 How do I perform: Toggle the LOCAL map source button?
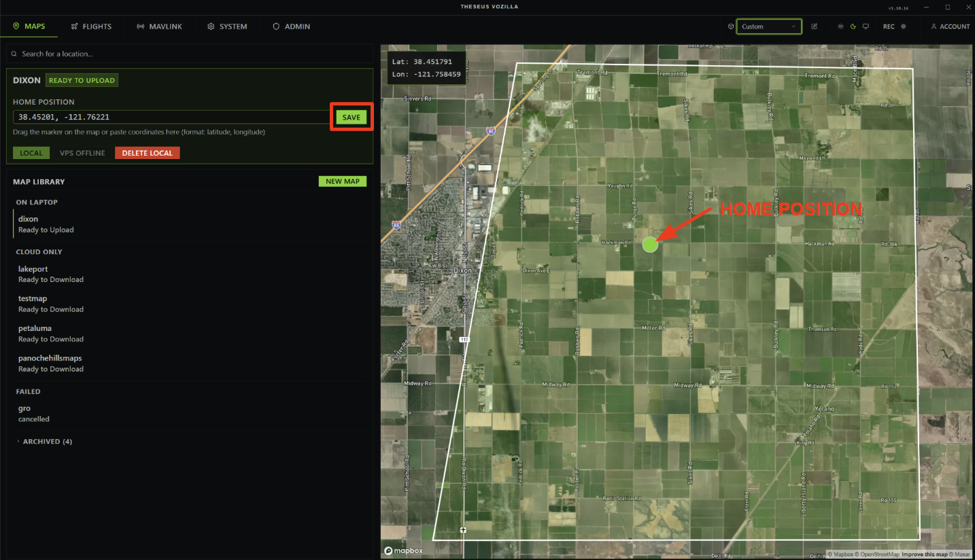[31, 153]
